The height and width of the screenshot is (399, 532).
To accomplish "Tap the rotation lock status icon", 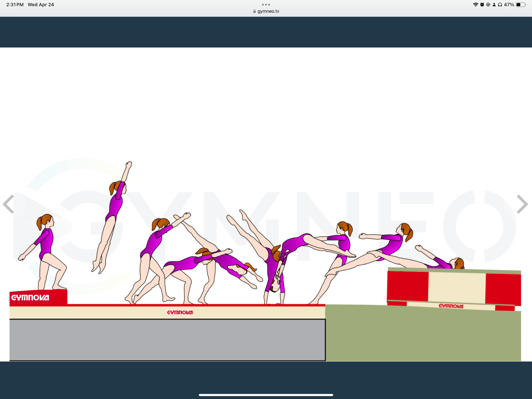I will point(488,4).
